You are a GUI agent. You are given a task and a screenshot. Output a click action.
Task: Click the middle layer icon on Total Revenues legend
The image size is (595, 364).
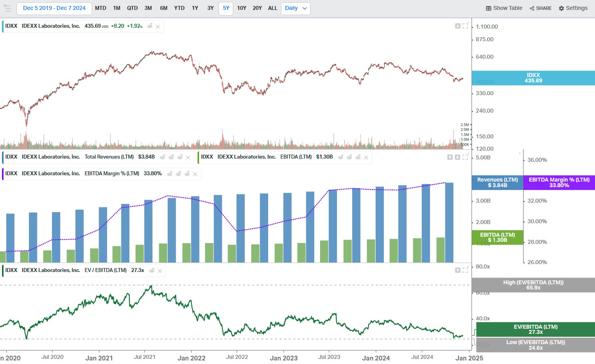coord(171,157)
